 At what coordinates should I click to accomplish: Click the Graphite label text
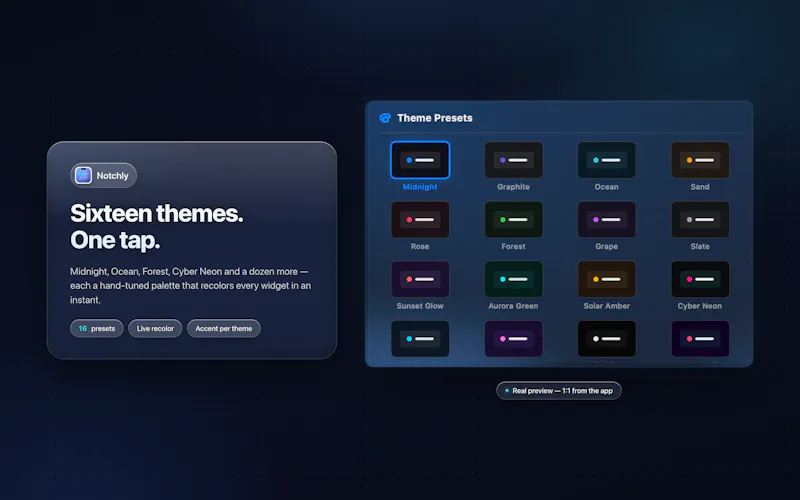tap(513, 187)
